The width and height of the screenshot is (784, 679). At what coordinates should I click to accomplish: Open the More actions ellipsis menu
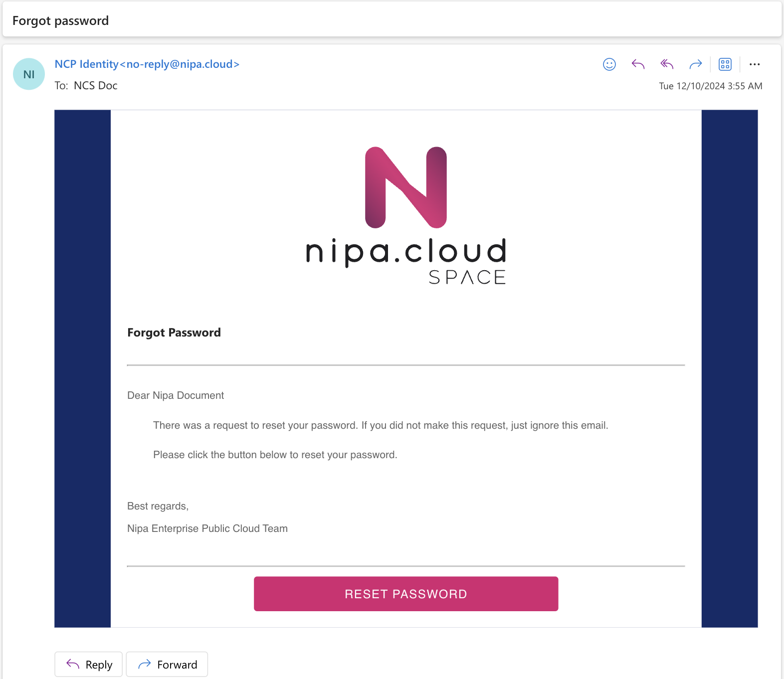coord(755,64)
